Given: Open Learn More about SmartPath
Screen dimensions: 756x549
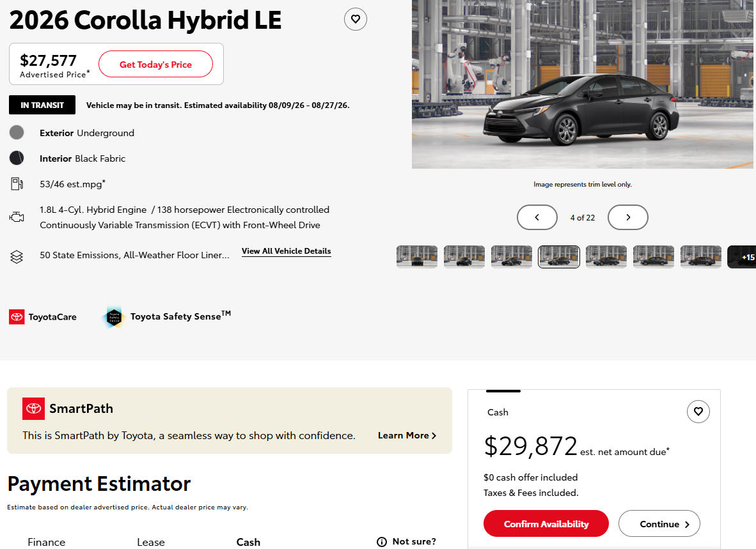Looking at the screenshot, I should [407, 435].
